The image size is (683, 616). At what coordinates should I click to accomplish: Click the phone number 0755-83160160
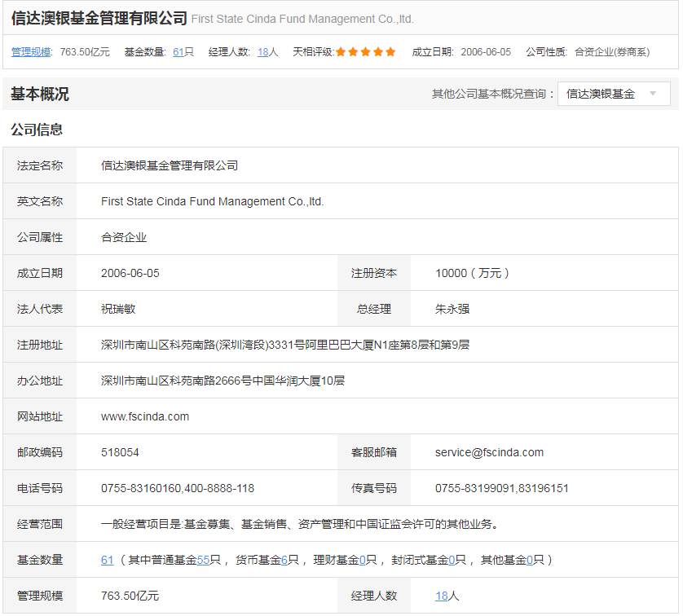coord(139,488)
